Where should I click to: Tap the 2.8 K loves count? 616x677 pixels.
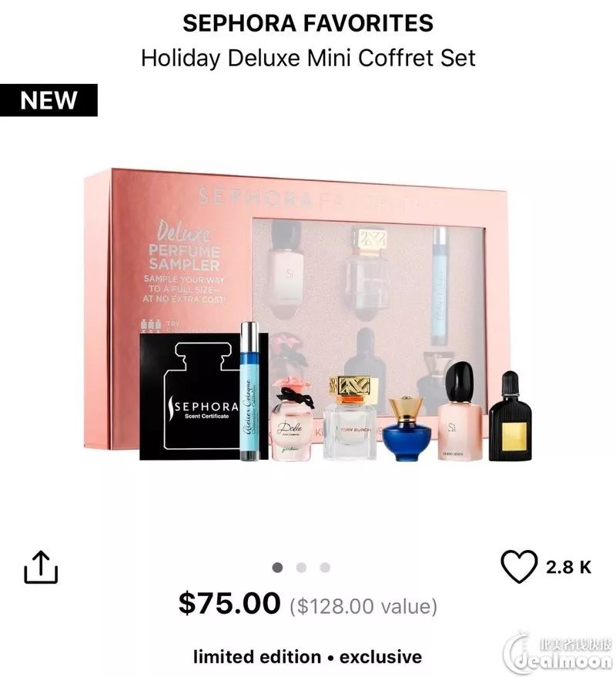click(568, 567)
